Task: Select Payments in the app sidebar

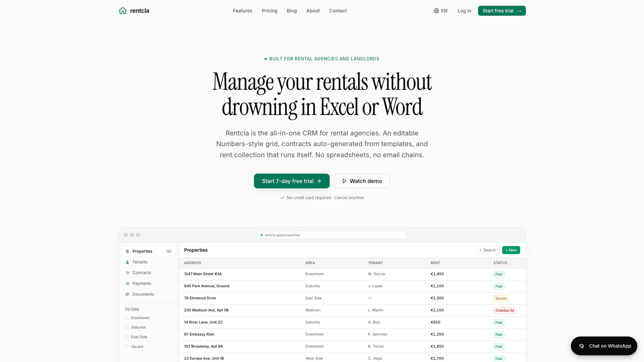Action: click(x=148, y=284)
